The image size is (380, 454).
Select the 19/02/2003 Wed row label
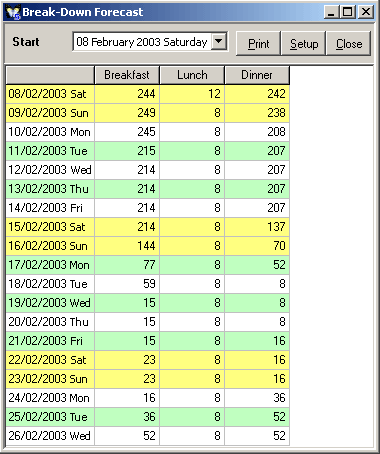pyautogui.click(x=50, y=303)
